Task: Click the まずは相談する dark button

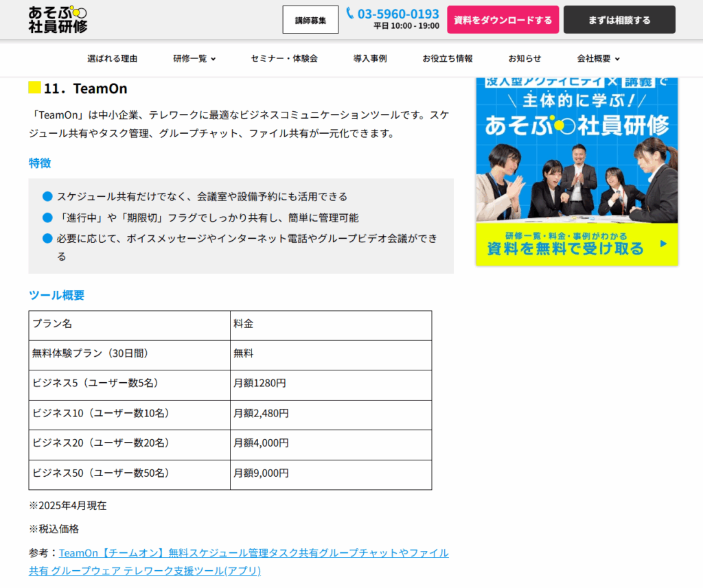Action: coord(619,20)
